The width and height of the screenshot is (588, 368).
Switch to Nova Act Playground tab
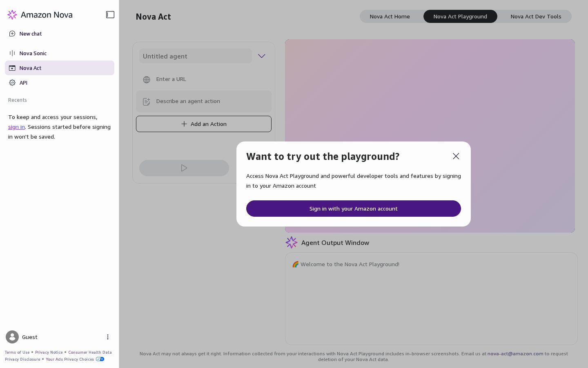point(460,16)
